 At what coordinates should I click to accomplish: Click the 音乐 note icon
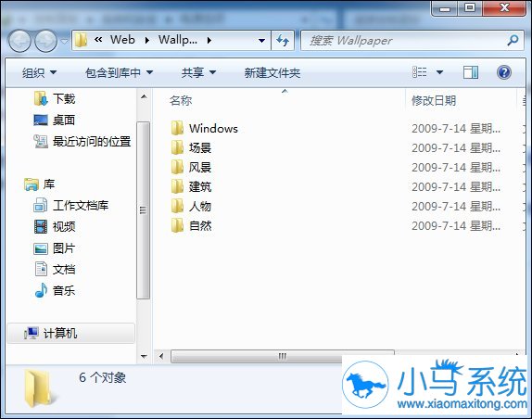click(x=41, y=291)
